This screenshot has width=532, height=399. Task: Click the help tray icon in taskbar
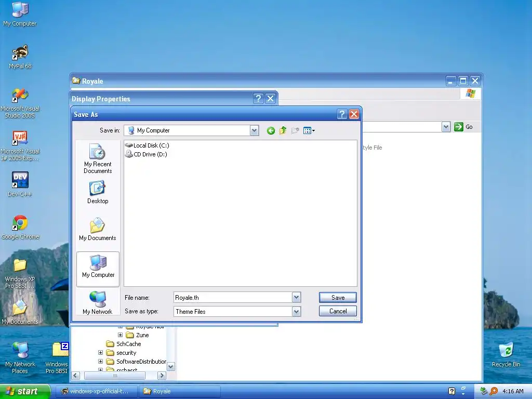(451, 391)
